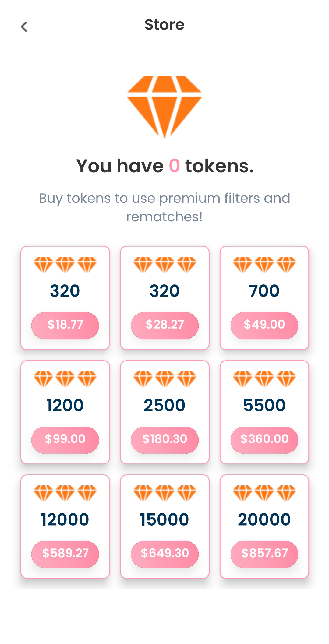
Task: Purchase 700 tokens at $49.00
Action: point(264,325)
